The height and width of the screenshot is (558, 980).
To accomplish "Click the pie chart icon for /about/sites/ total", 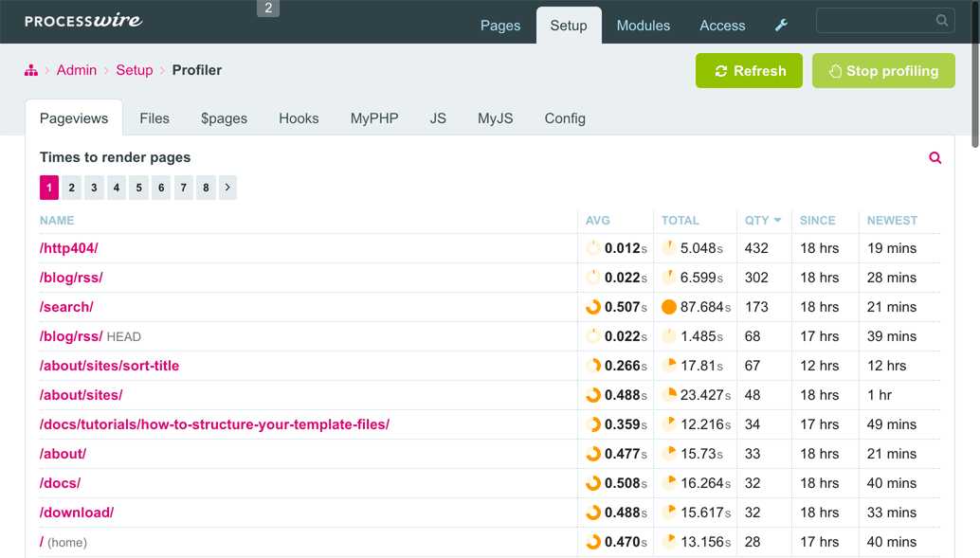I will pyautogui.click(x=669, y=395).
